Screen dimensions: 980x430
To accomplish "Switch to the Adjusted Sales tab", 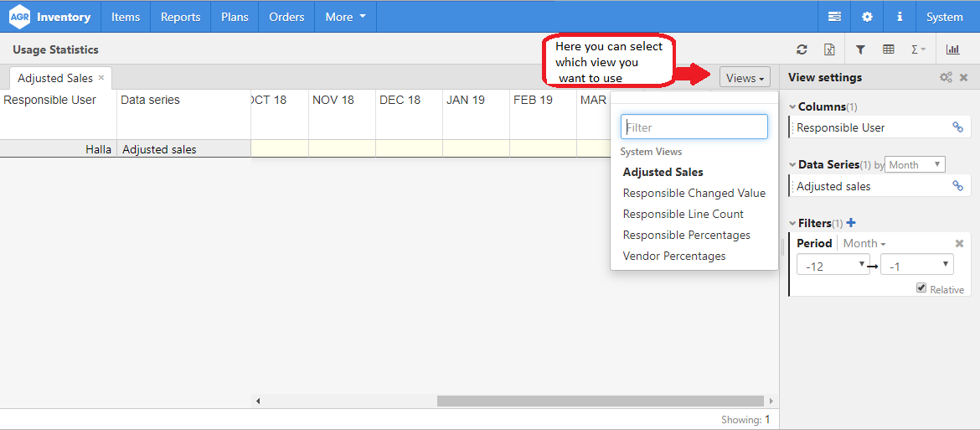I will 55,78.
